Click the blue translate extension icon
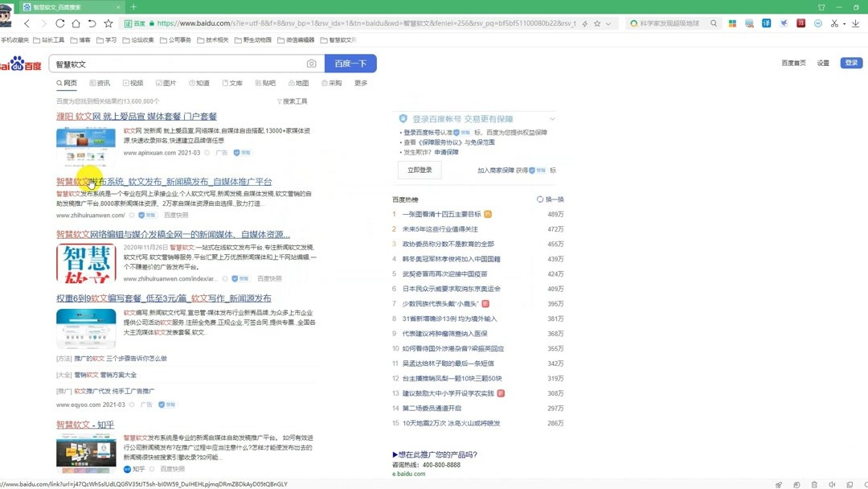This screenshot has height=489, width=868. click(x=766, y=23)
